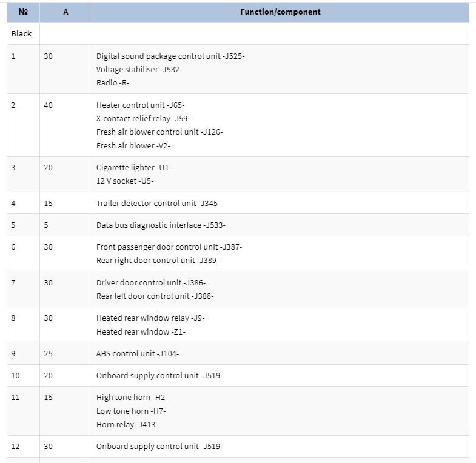The width and height of the screenshot is (476, 463).
Task: Click the "A" amperage column header
Action: (x=65, y=12)
